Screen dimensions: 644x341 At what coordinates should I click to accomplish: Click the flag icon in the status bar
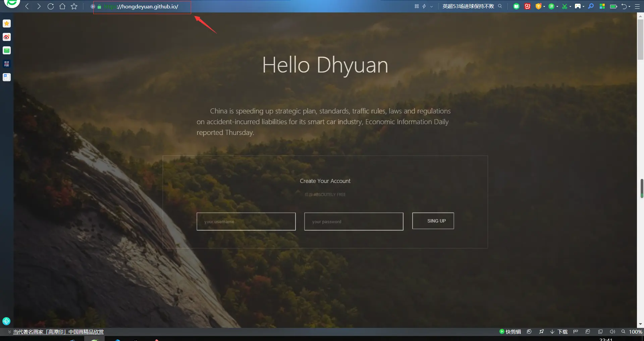[x=576, y=332]
